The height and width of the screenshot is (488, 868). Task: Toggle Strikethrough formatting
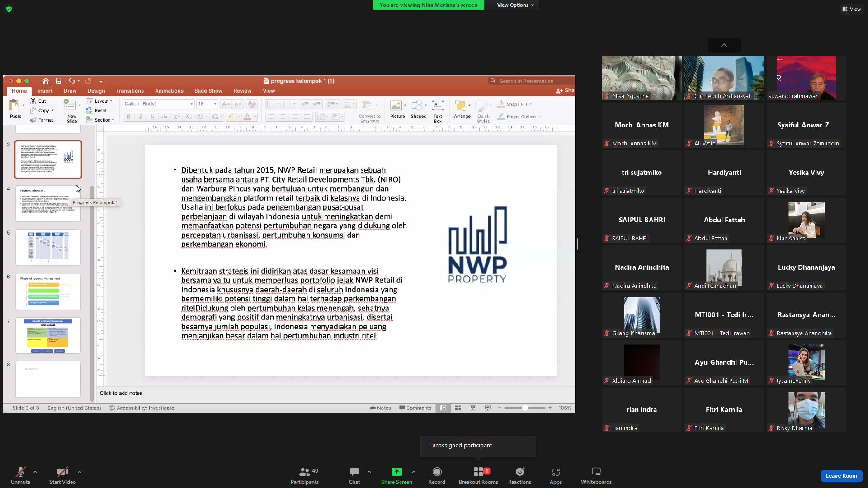165,117
